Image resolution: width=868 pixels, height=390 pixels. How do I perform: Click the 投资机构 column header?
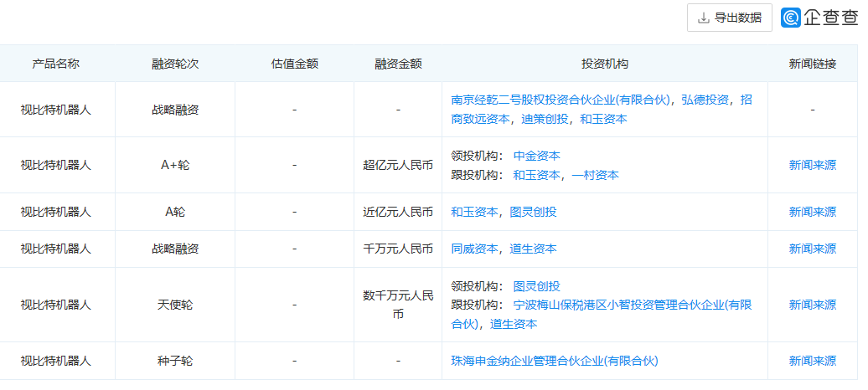pos(604,64)
